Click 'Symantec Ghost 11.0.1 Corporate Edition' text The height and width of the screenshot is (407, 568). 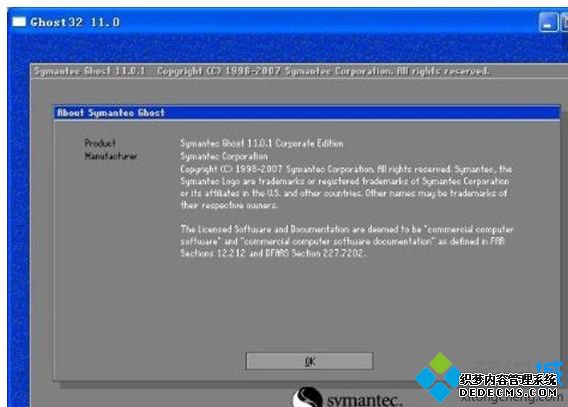262,143
